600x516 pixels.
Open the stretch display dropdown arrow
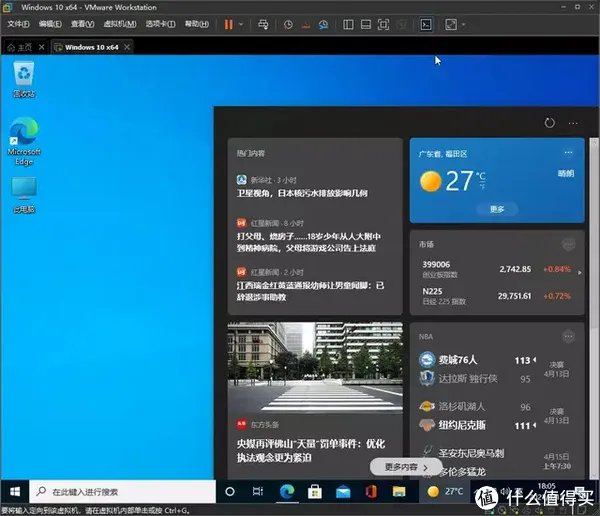pyautogui.click(x=464, y=25)
